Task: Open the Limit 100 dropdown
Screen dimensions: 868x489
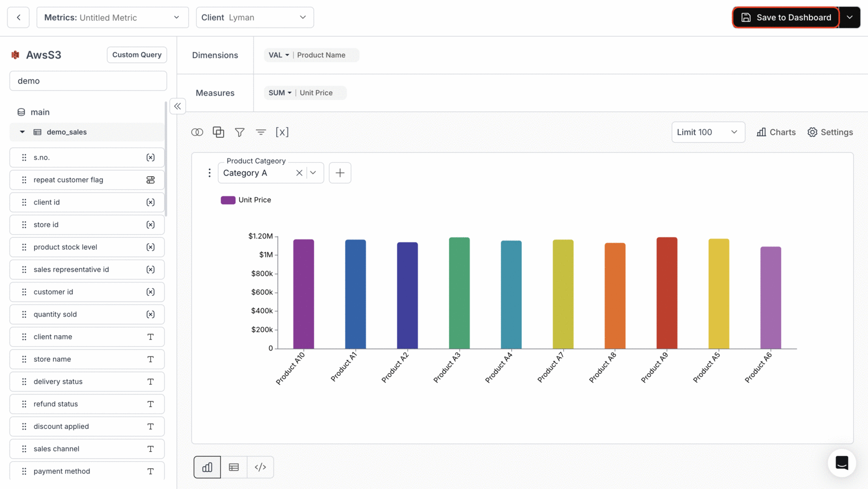Action: point(708,132)
